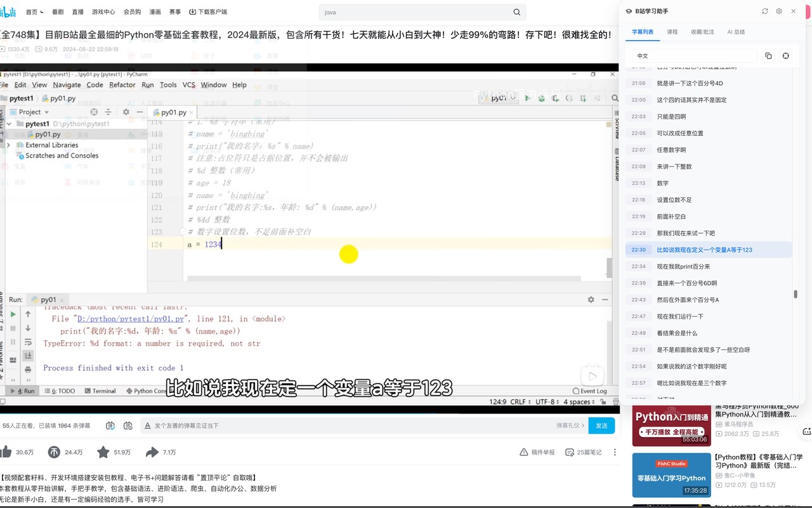812x508 pixels.
Task: Open PyCharm Navigate menu
Action: (x=67, y=85)
